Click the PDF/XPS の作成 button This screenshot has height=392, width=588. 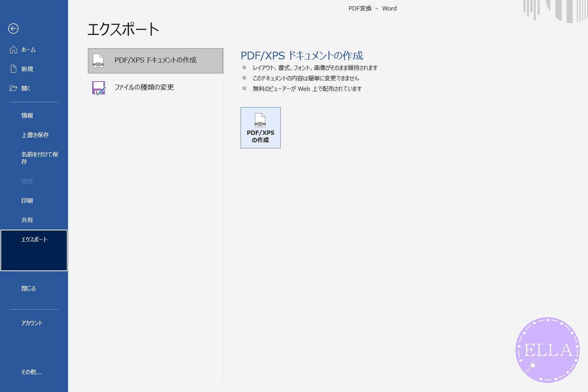260,128
